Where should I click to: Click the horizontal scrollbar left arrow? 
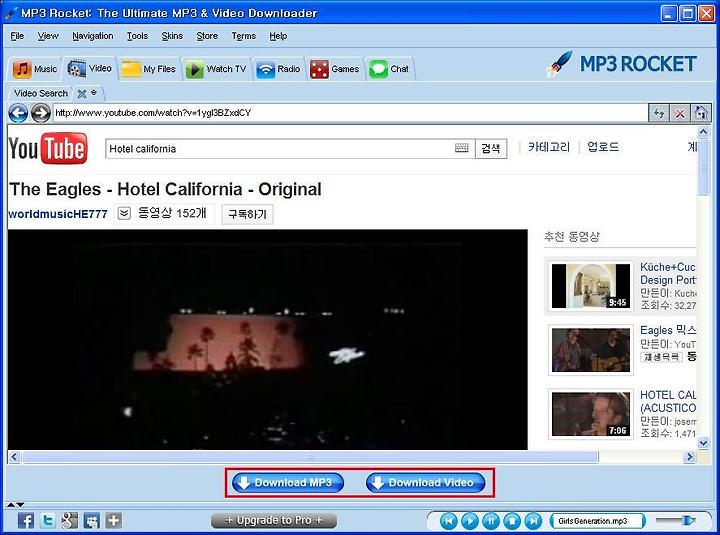click(x=14, y=457)
